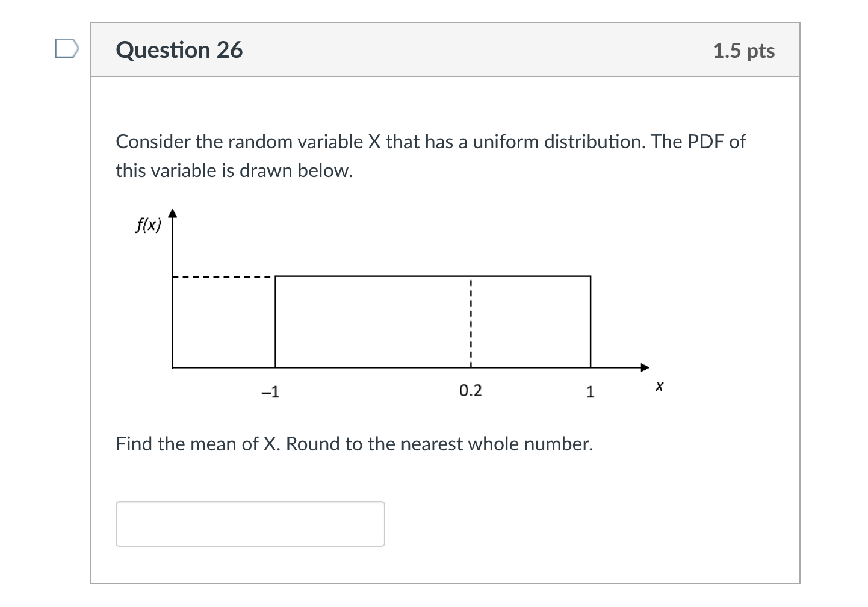Viewport: 868px width, 607px height.
Task: Click the question flag bookmark icon
Action: point(66,49)
